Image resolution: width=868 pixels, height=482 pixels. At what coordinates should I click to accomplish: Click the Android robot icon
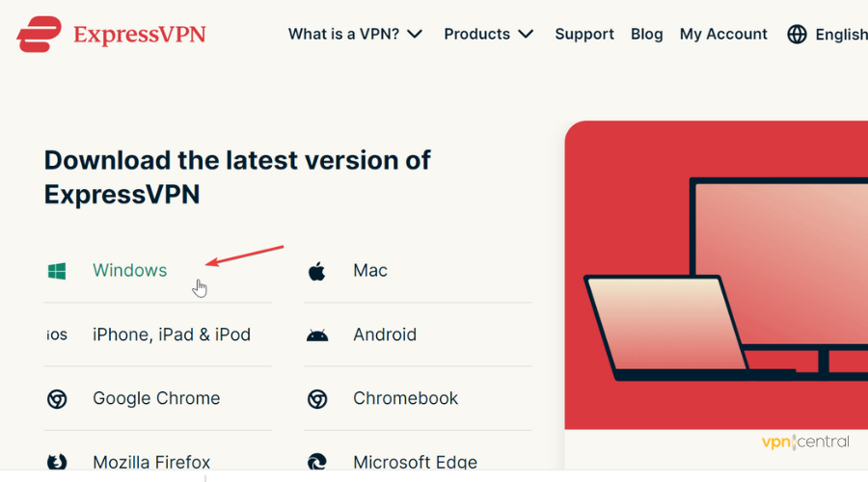point(316,335)
